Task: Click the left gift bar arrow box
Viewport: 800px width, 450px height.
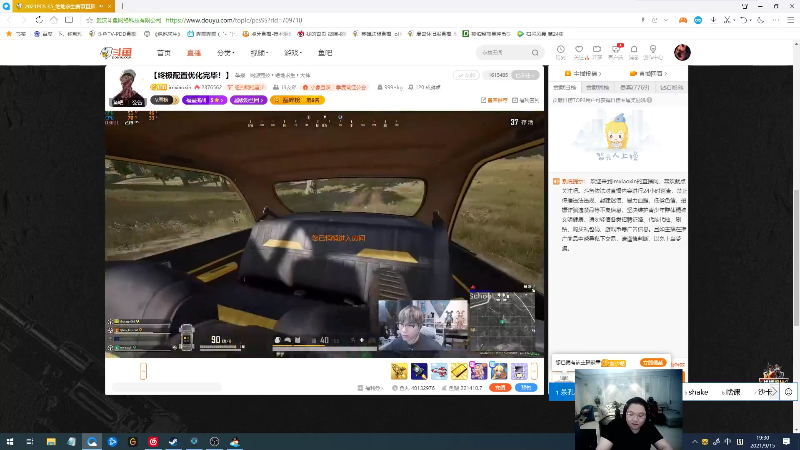Action: 143,371
